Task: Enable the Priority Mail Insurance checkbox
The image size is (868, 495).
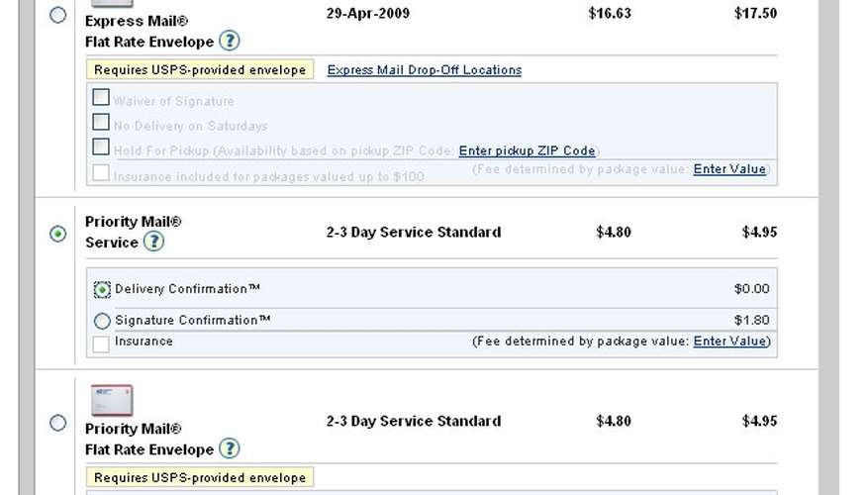Action: [101, 344]
